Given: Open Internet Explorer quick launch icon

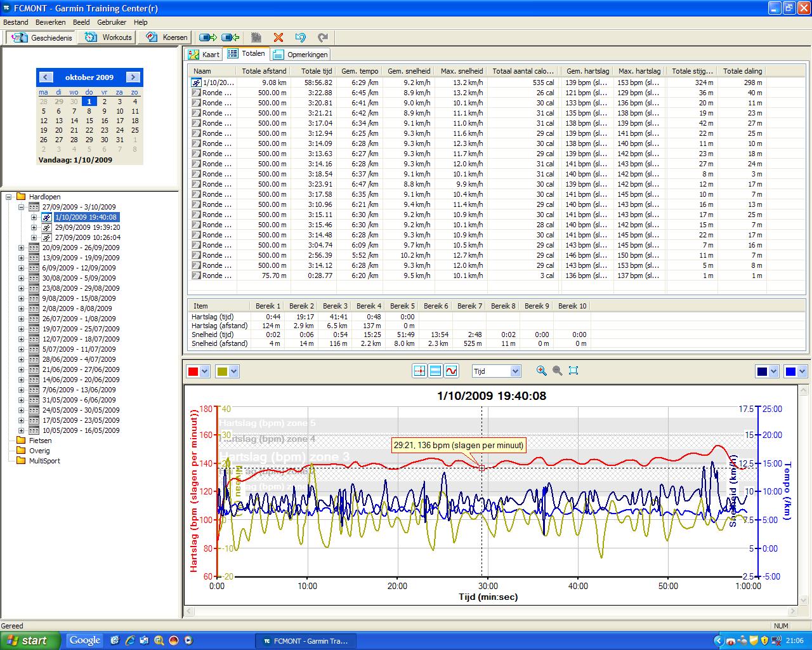Looking at the screenshot, I should [x=130, y=640].
